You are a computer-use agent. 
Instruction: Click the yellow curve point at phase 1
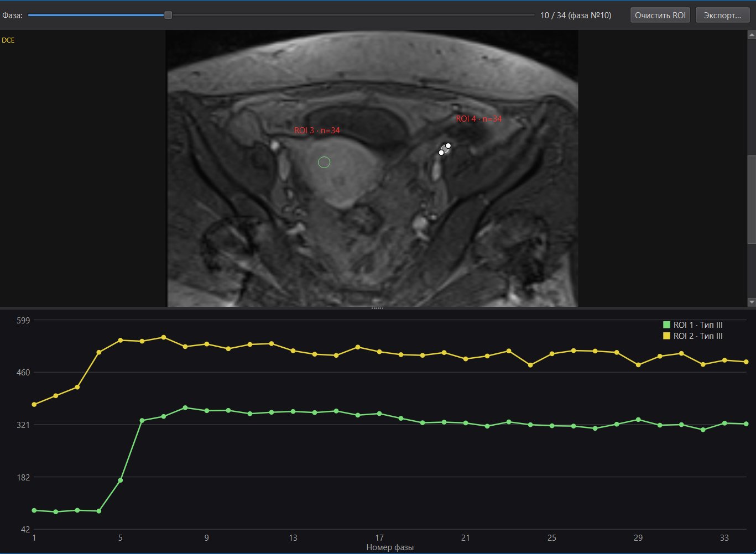(x=34, y=405)
